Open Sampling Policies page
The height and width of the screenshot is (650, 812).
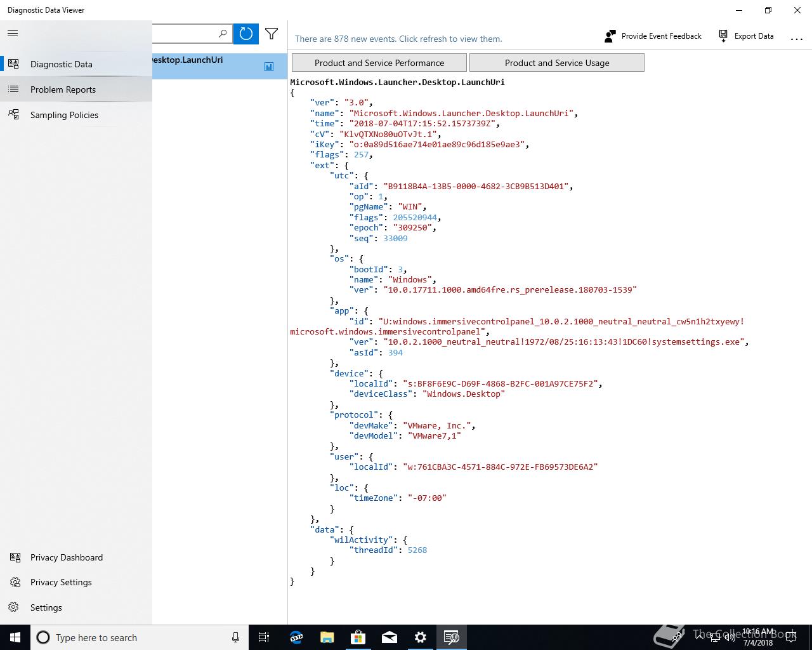(76, 115)
